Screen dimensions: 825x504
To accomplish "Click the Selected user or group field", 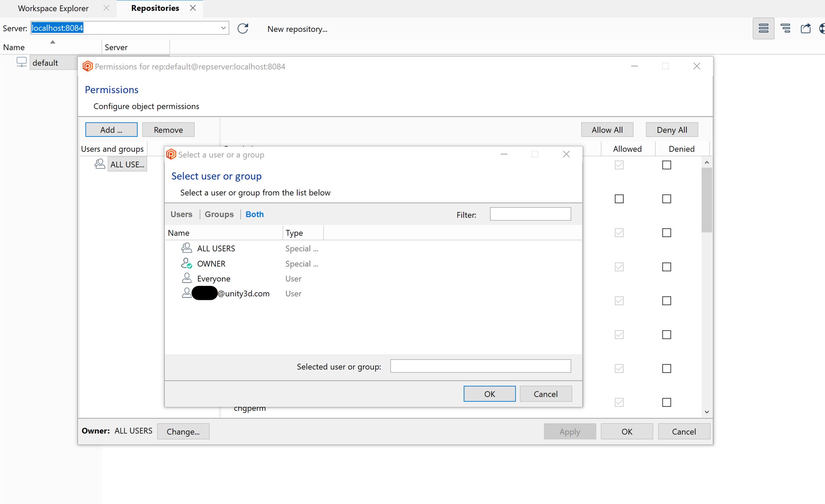I will [x=480, y=366].
